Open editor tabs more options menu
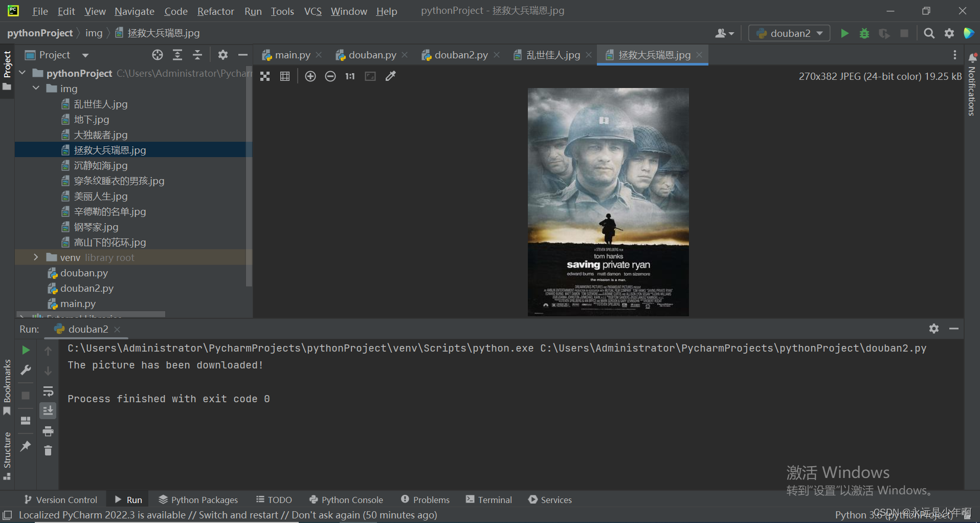Image resolution: width=980 pixels, height=523 pixels. [954, 55]
